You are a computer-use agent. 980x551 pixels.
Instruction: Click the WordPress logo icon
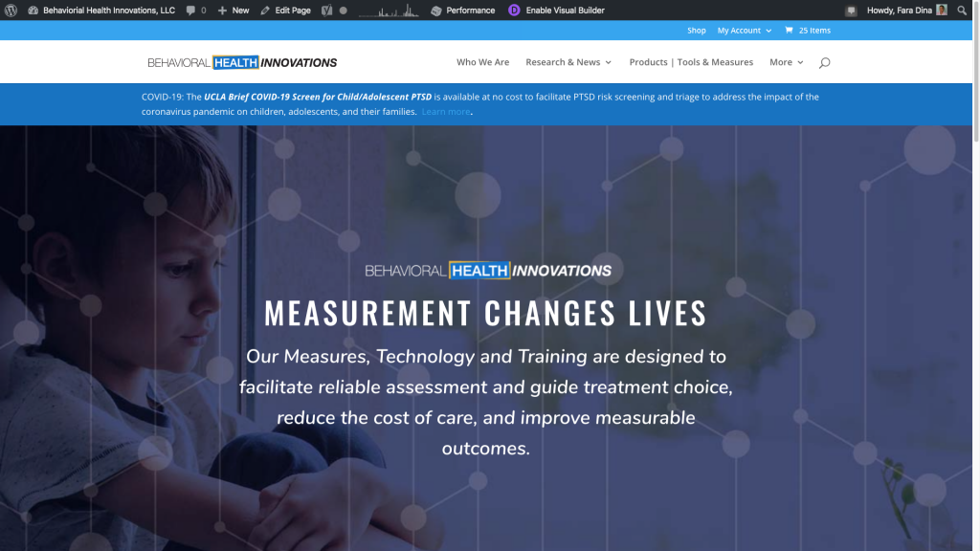[x=11, y=10]
